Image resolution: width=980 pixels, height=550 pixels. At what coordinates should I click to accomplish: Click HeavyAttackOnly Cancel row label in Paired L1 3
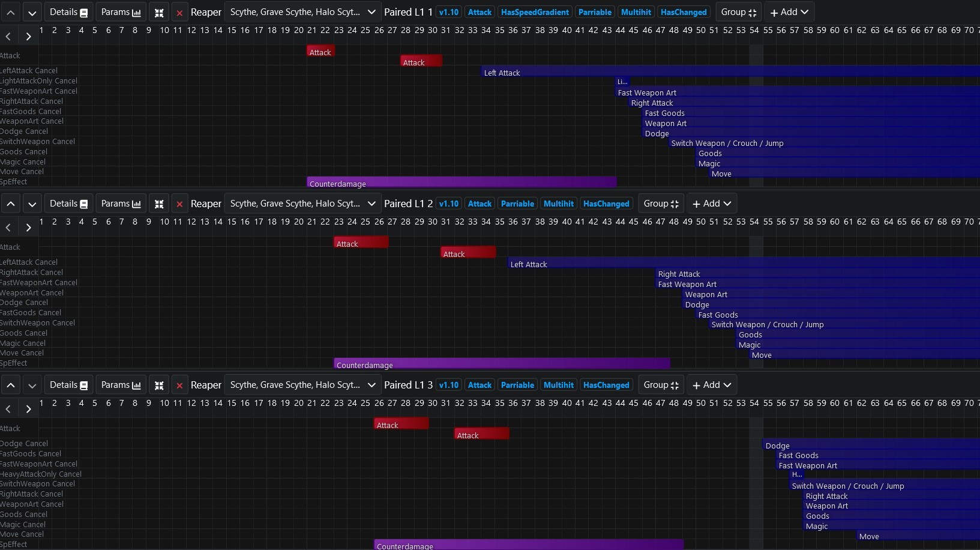point(41,474)
